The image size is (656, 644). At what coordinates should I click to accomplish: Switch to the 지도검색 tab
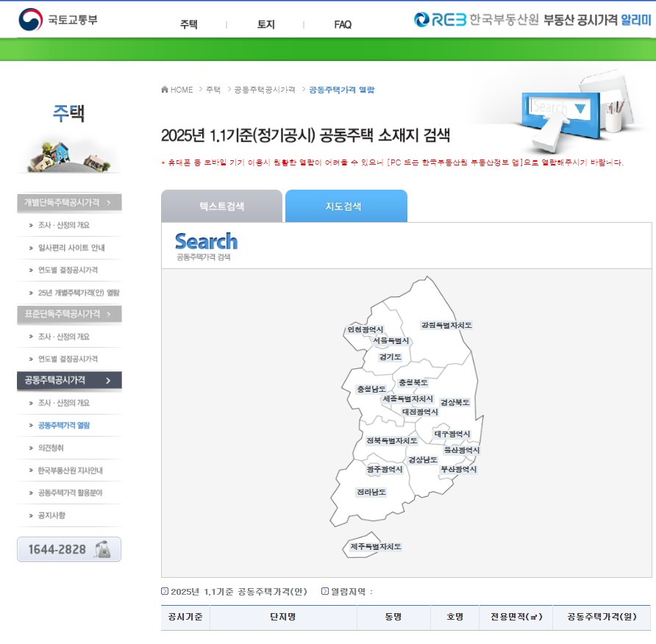346,207
